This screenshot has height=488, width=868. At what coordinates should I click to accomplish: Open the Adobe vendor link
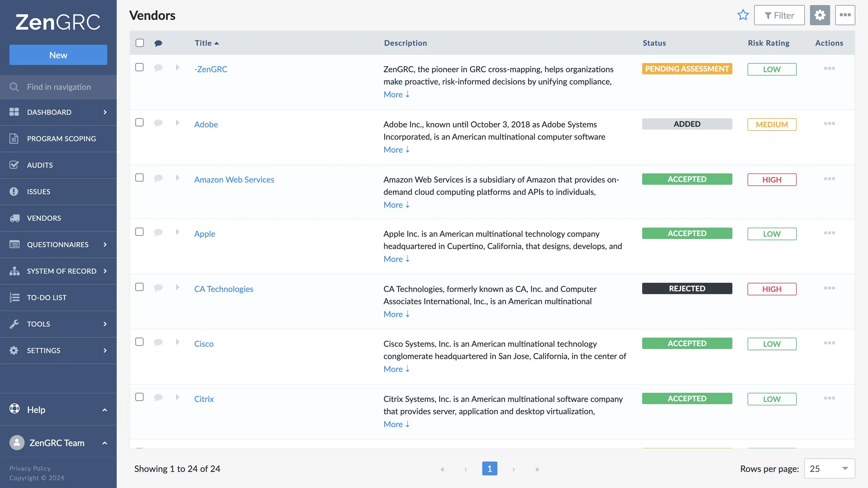click(206, 124)
